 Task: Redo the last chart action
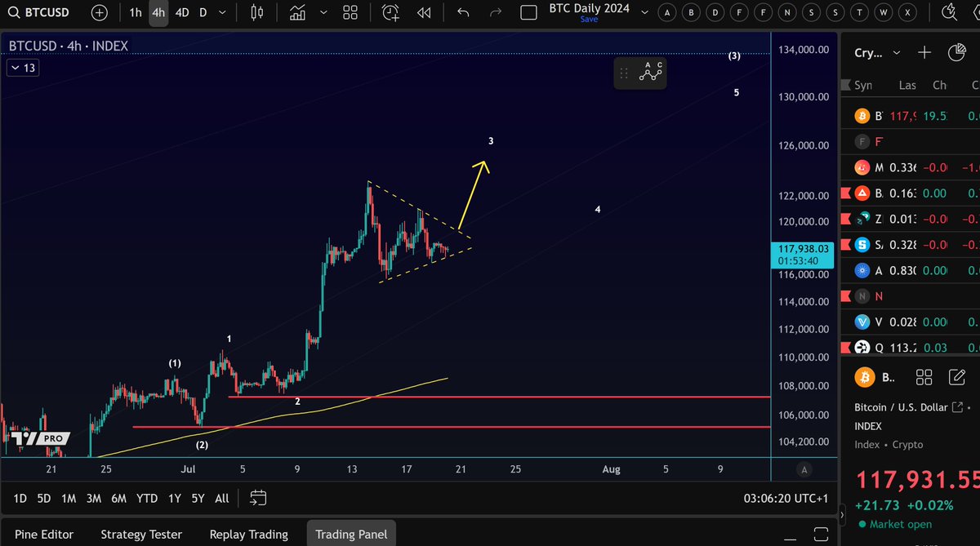pos(495,13)
